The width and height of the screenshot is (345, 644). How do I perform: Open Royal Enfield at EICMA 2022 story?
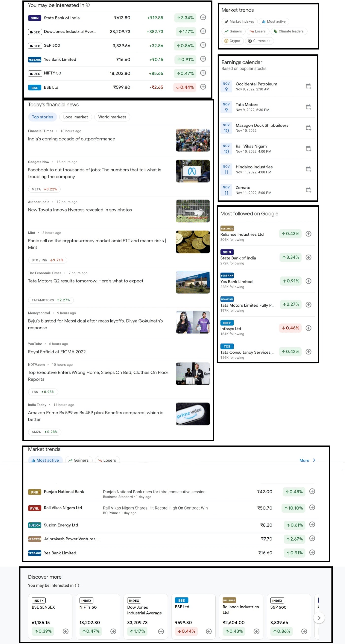click(x=57, y=352)
